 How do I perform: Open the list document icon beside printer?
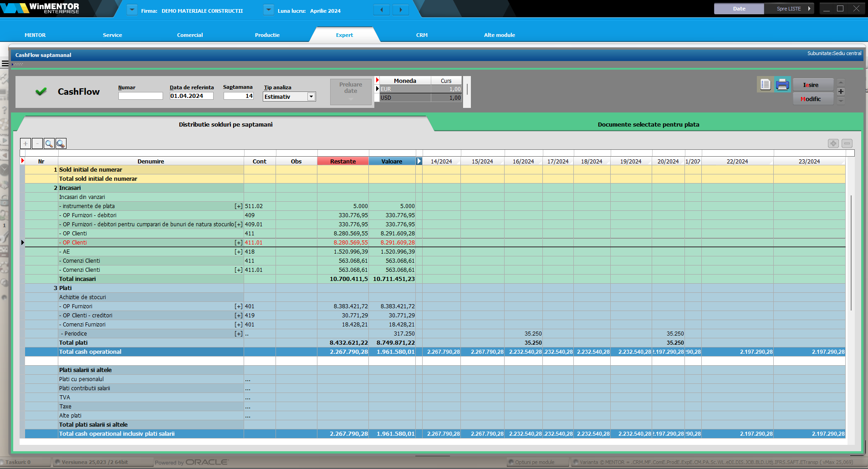[x=765, y=85]
